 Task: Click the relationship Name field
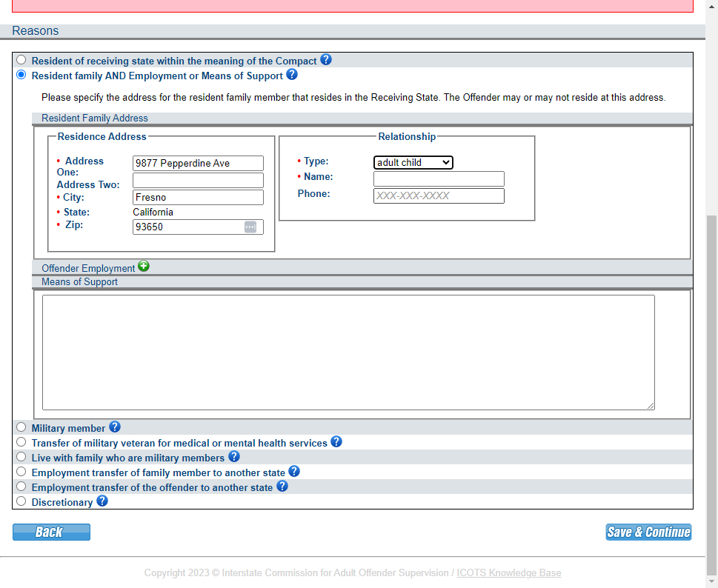pyautogui.click(x=439, y=179)
